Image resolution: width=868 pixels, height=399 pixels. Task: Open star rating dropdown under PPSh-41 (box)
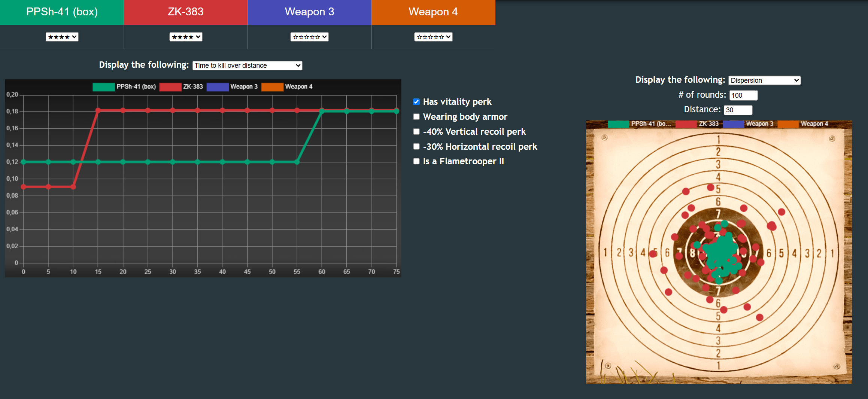pyautogui.click(x=62, y=37)
